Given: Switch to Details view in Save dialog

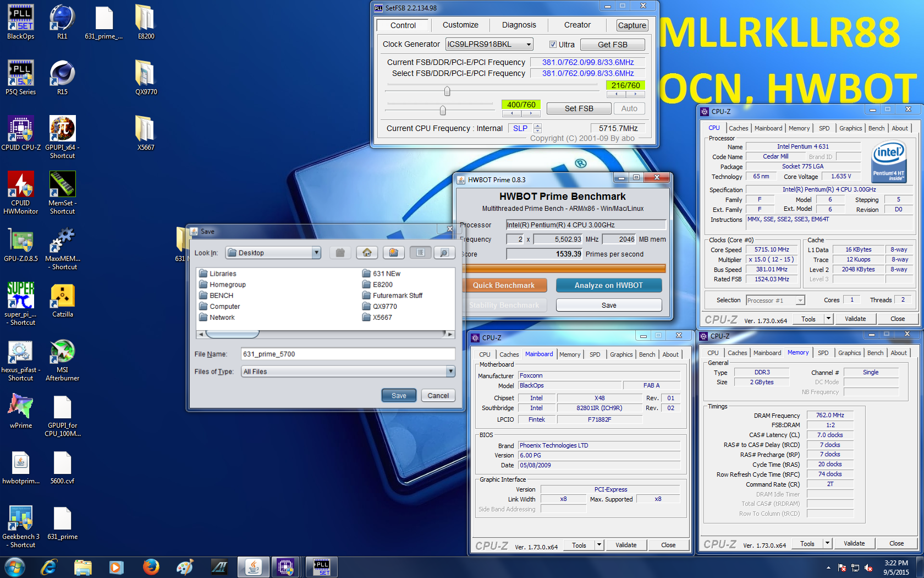Looking at the screenshot, I should tap(444, 253).
